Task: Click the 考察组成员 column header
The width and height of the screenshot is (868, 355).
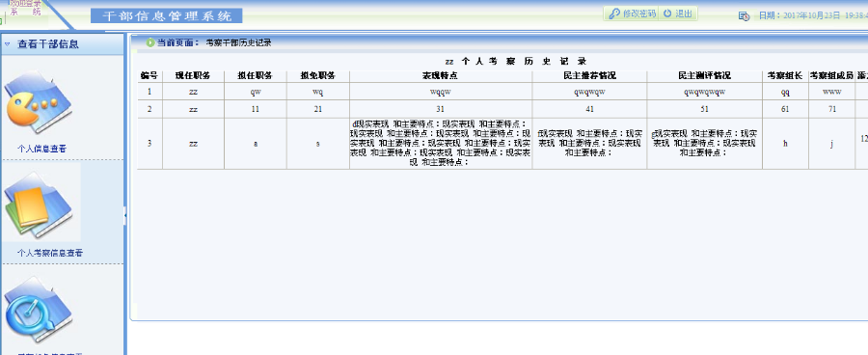Action: click(831, 76)
